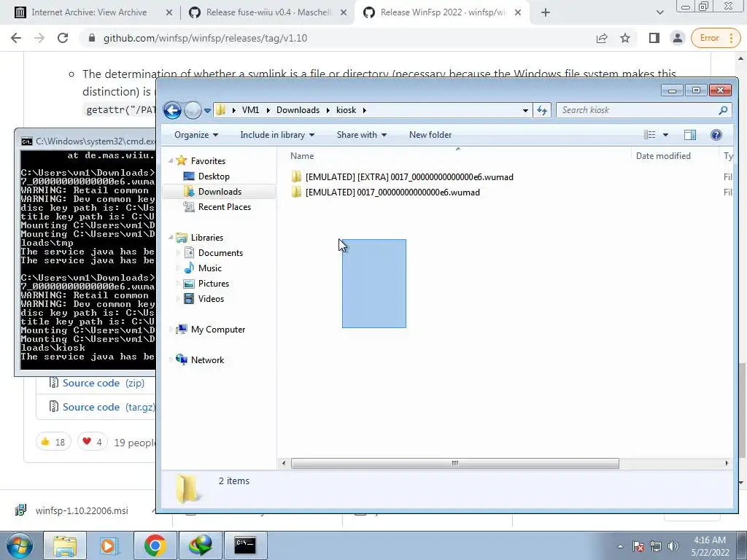The width and height of the screenshot is (747, 560).
Task: Toggle Chrome's side panel
Action: point(654,38)
